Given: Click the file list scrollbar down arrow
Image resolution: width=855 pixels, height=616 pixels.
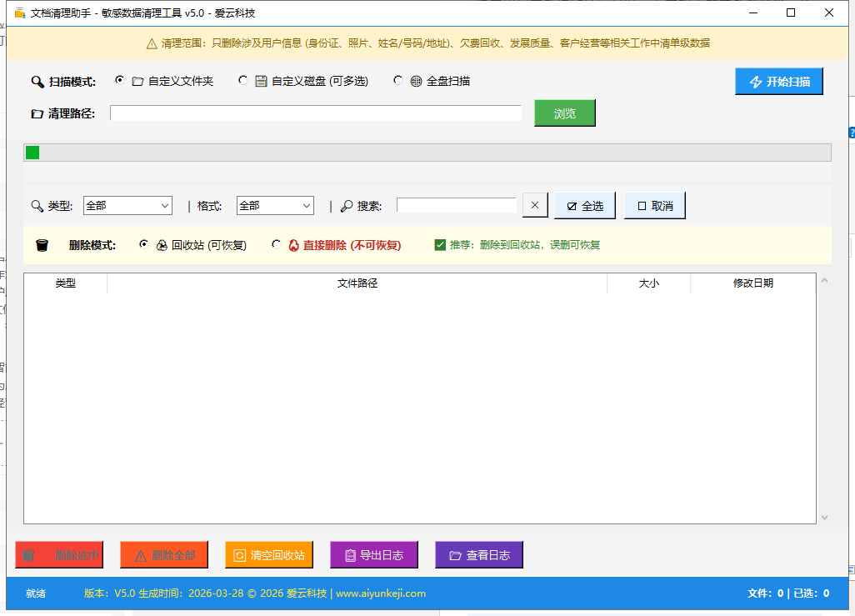Looking at the screenshot, I should (x=824, y=518).
